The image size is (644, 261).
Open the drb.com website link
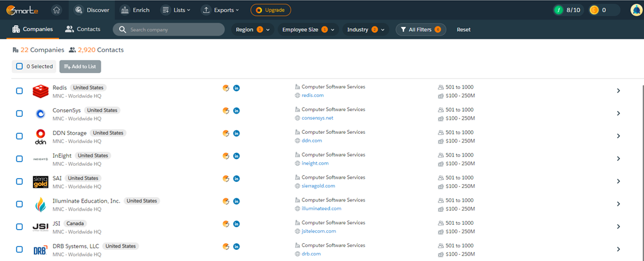(x=311, y=254)
